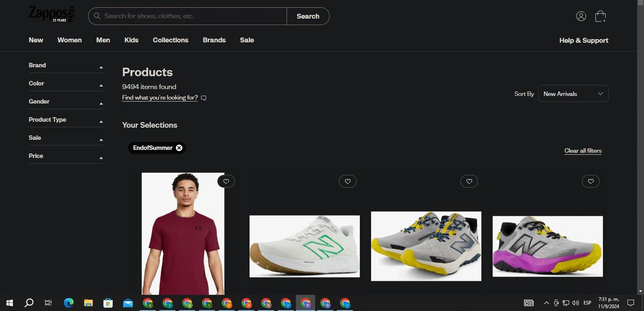Open feedback chat icon next to Find link
The image size is (644, 311).
pos(204,98)
